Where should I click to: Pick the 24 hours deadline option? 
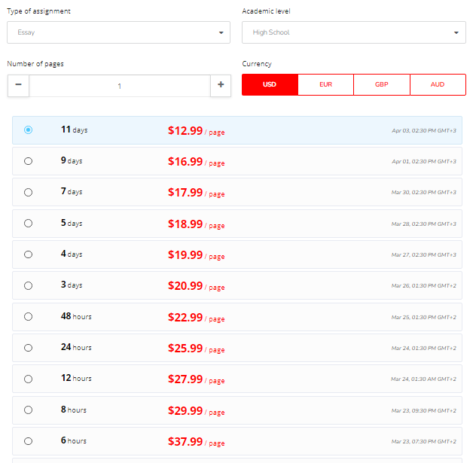[28, 348]
